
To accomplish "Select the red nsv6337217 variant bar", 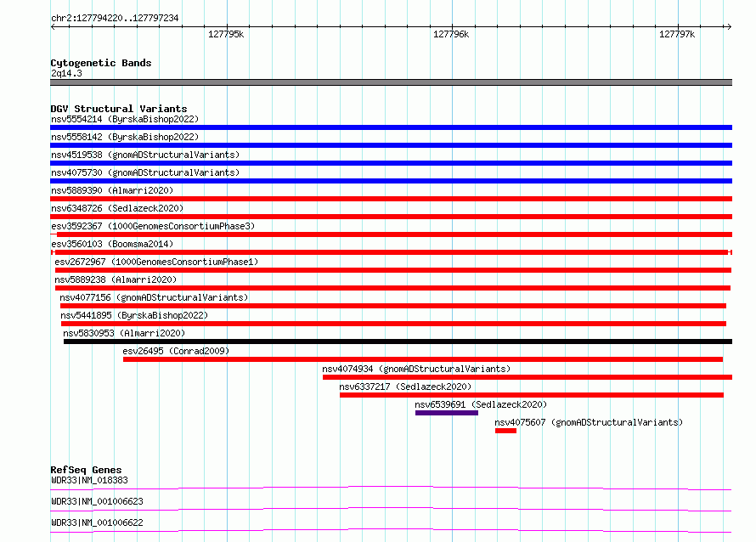I will point(531,395).
